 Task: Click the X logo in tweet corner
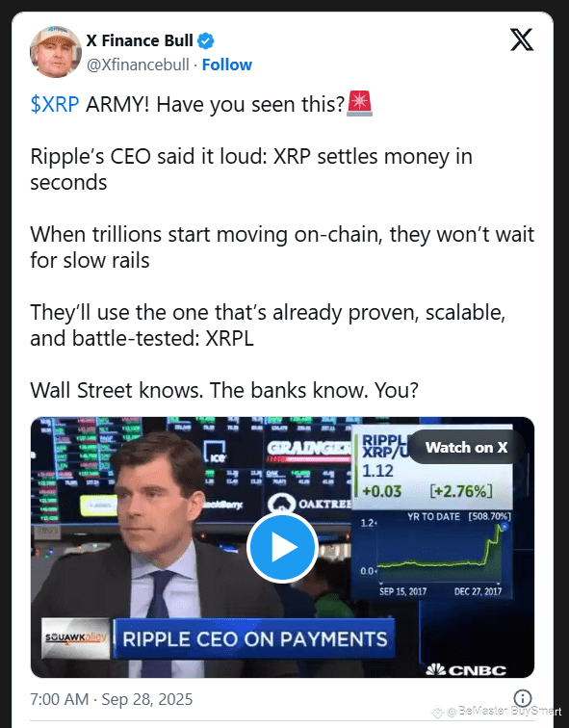pos(522,39)
